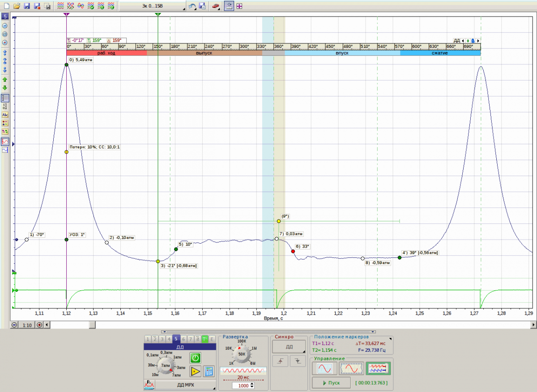This screenshot has width=537, height=392.
Task: Switch to channel tab 1
Action: pyautogui.click(x=147, y=339)
